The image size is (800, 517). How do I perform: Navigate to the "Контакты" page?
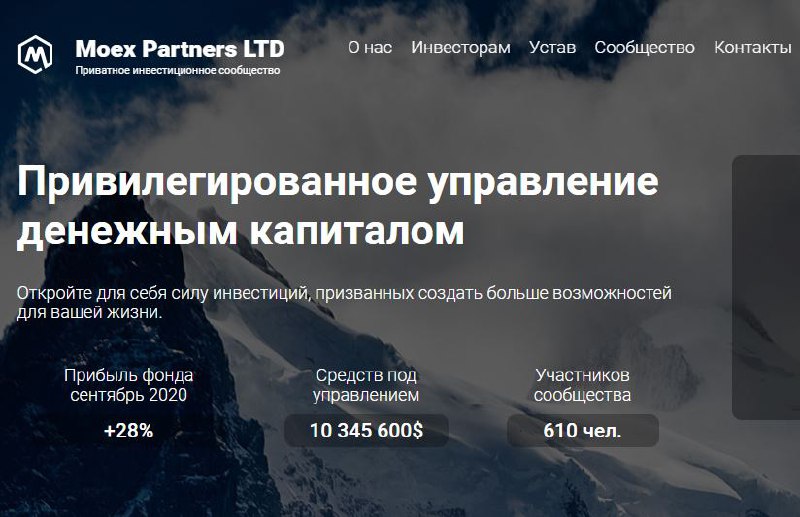pyautogui.click(x=753, y=47)
